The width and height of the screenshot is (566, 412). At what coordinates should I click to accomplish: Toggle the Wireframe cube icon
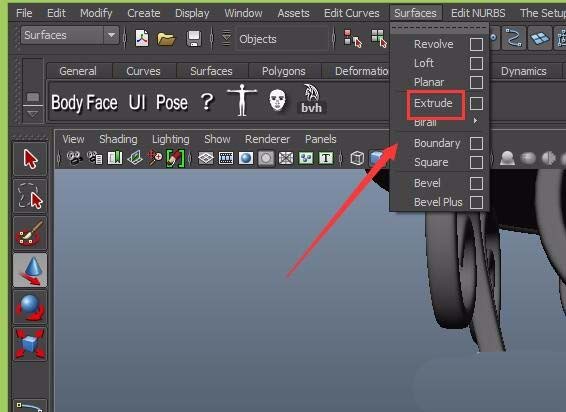tap(357, 158)
